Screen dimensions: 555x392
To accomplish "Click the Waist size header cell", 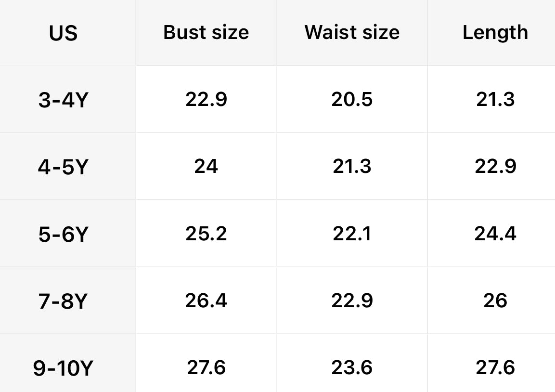I will tap(352, 33).
